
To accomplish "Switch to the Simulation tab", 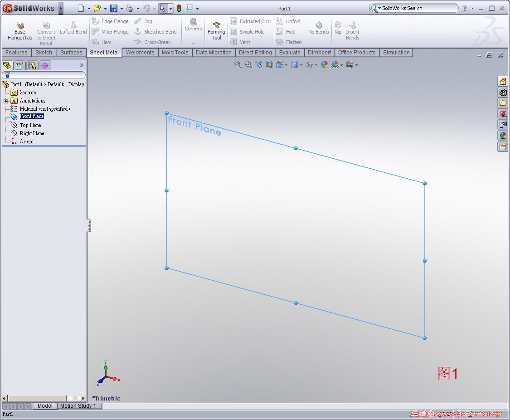I will 396,52.
